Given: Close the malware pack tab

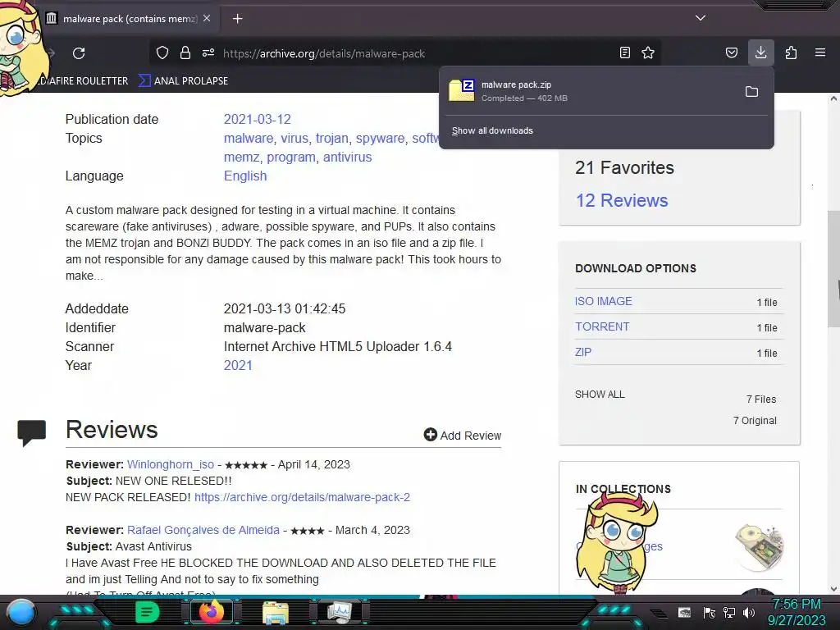Looking at the screenshot, I should click(x=207, y=18).
